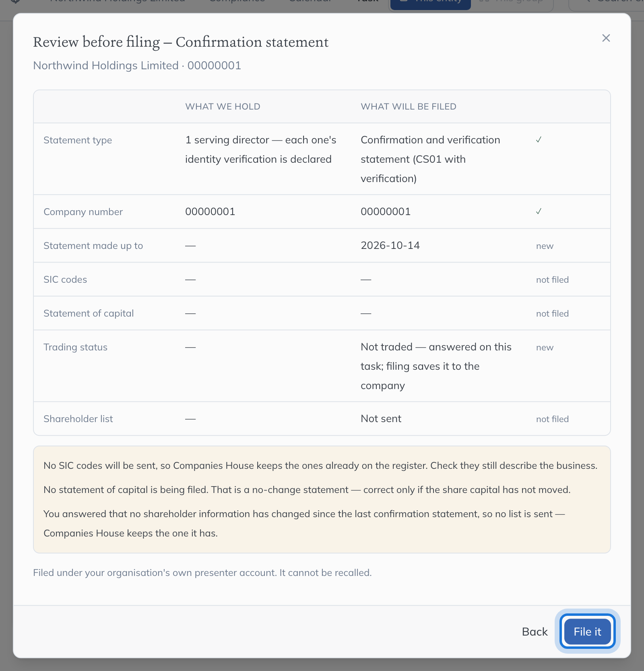
Task: Click 00000001 in What we hold column
Action: click(210, 211)
